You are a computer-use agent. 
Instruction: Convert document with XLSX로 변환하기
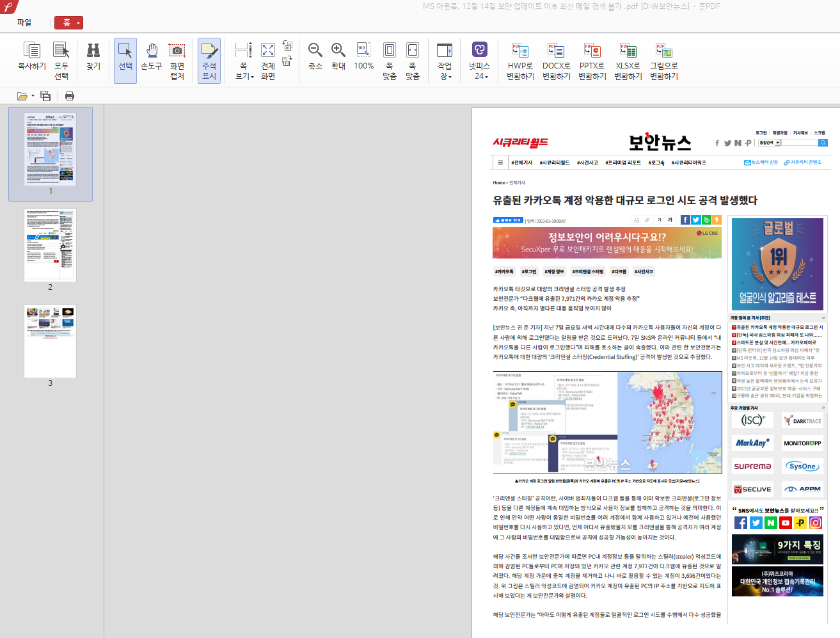pos(628,61)
